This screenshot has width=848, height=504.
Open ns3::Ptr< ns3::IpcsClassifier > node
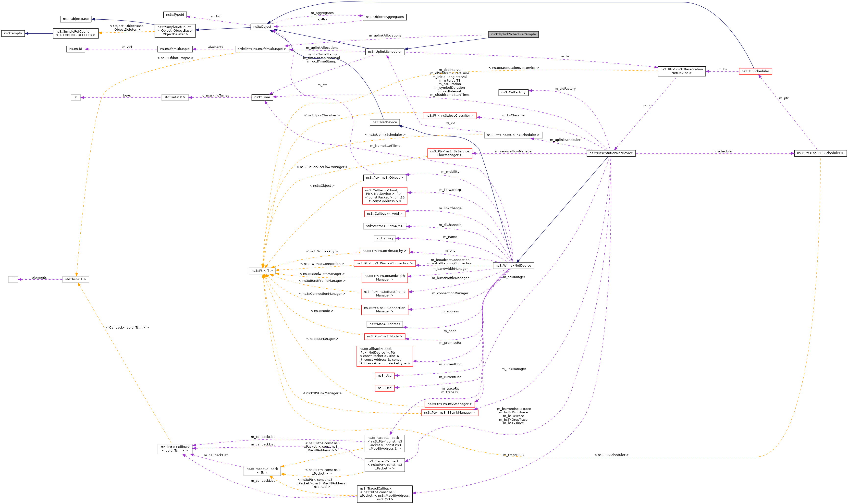click(450, 116)
